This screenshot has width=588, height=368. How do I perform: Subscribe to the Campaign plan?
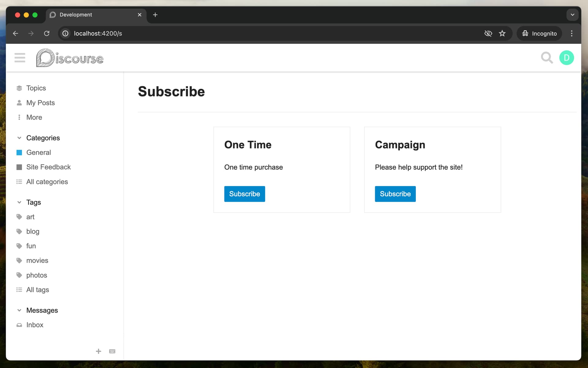(x=395, y=194)
